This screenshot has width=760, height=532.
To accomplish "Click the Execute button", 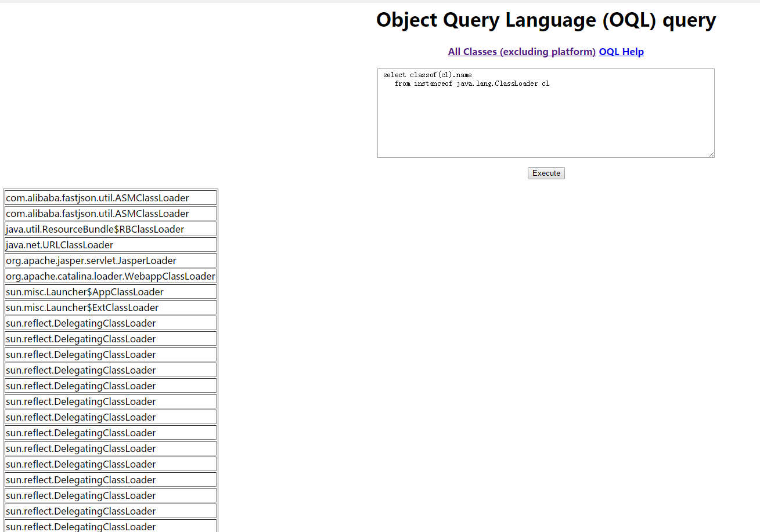I will click(546, 173).
